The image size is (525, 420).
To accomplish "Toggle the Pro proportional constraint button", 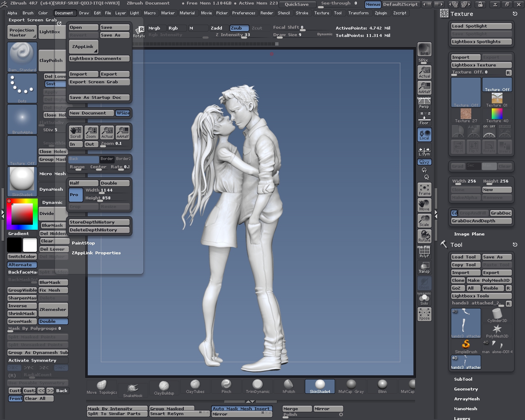I will (x=75, y=194).
